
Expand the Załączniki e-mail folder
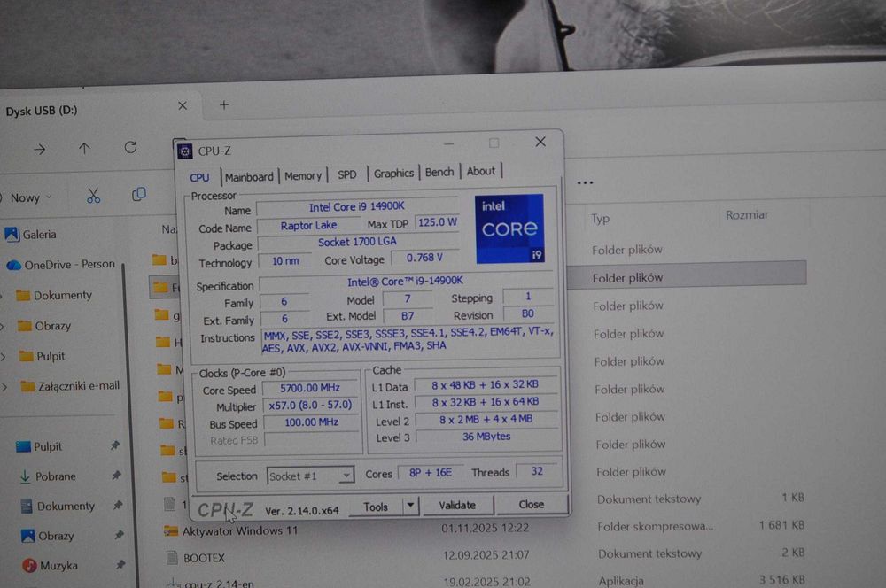[4, 387]
